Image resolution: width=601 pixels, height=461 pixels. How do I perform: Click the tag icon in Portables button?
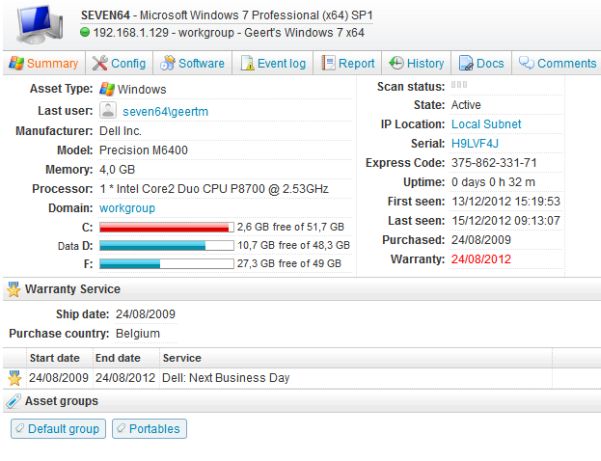click(121, 428)
